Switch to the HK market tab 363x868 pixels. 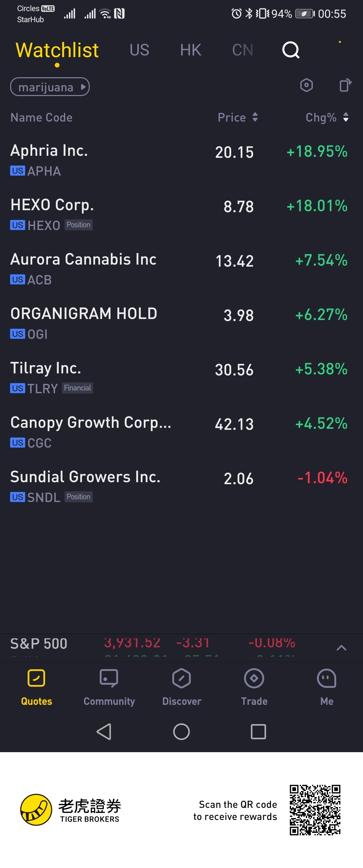click(191, 50)
